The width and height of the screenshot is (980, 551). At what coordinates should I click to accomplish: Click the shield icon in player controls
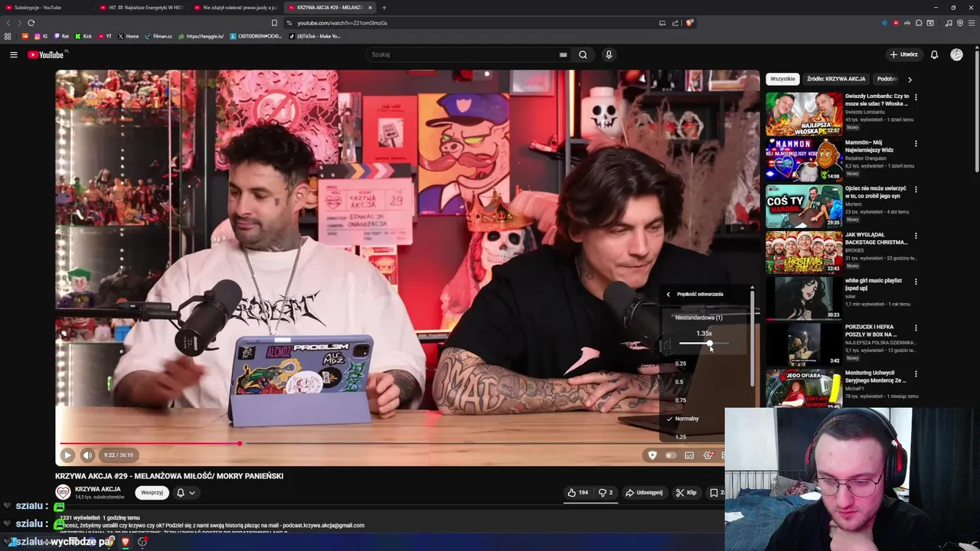click(x=652, y=455)
